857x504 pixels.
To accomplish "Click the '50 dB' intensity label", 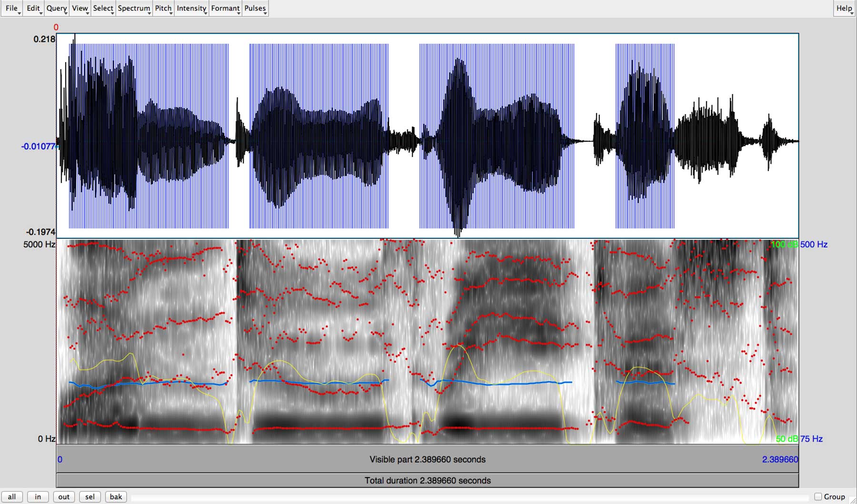I will click(787, 439).
